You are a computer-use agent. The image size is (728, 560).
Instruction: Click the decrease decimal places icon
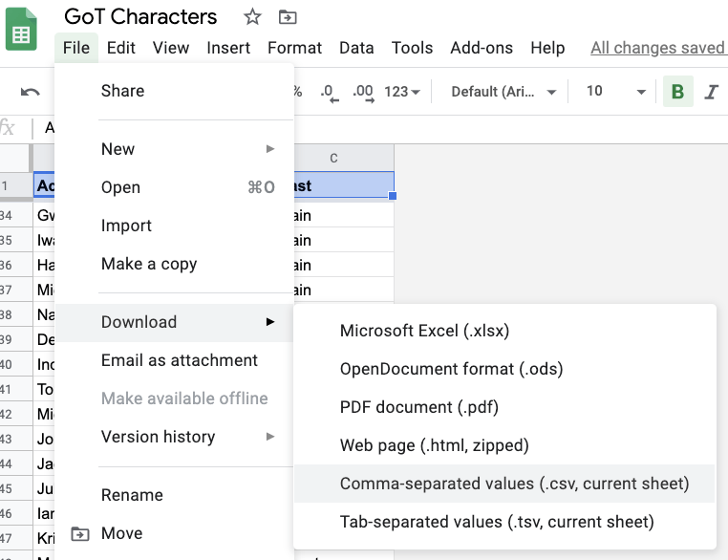[x=330, y=93]
